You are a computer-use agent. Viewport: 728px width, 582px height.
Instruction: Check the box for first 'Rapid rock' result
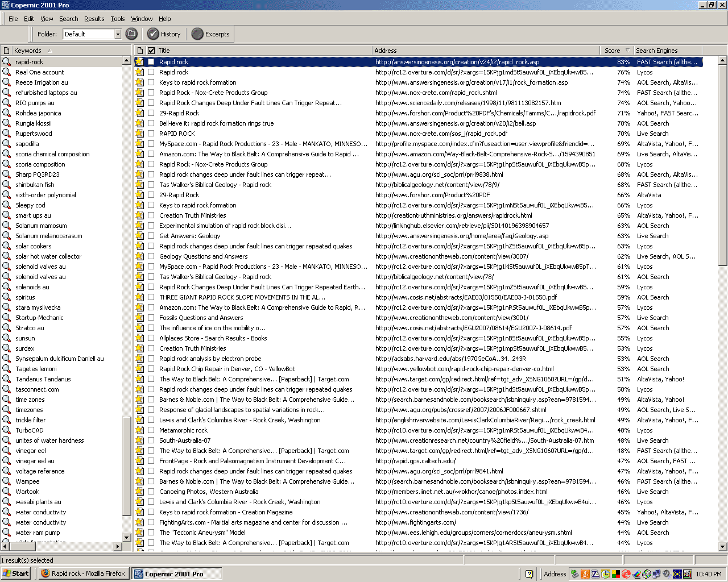coord(151,62)
